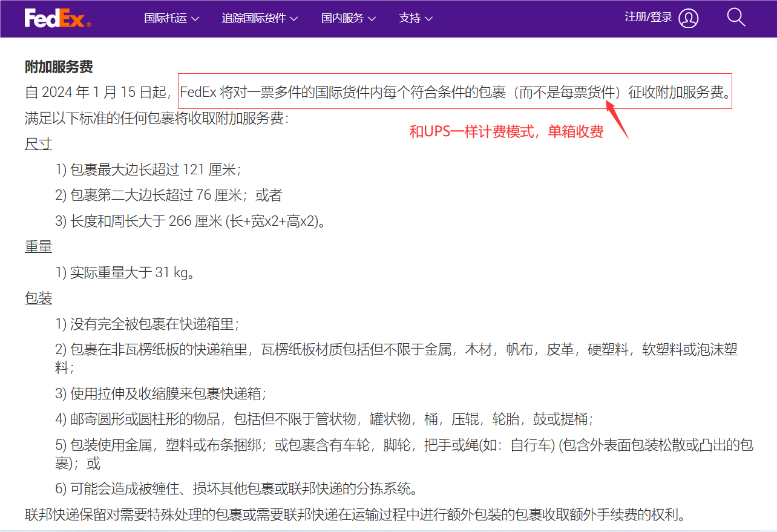Image resolution: width=777 pixels, height=532 pixels.
Task: Click the underlined 重量 heading
Action: point(38,247)
